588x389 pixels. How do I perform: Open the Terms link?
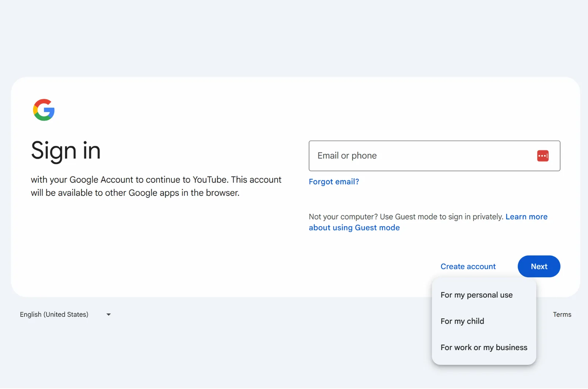(x=562, y=314)
